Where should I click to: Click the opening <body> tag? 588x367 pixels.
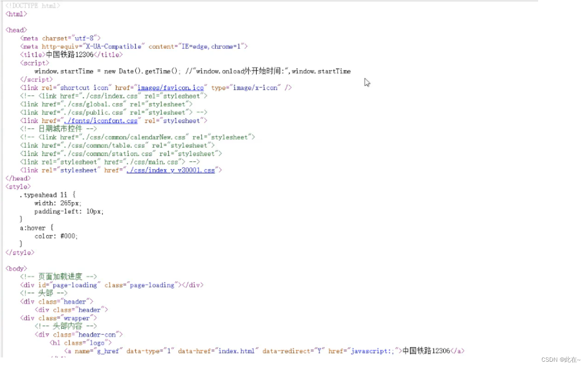click(16, 269)
